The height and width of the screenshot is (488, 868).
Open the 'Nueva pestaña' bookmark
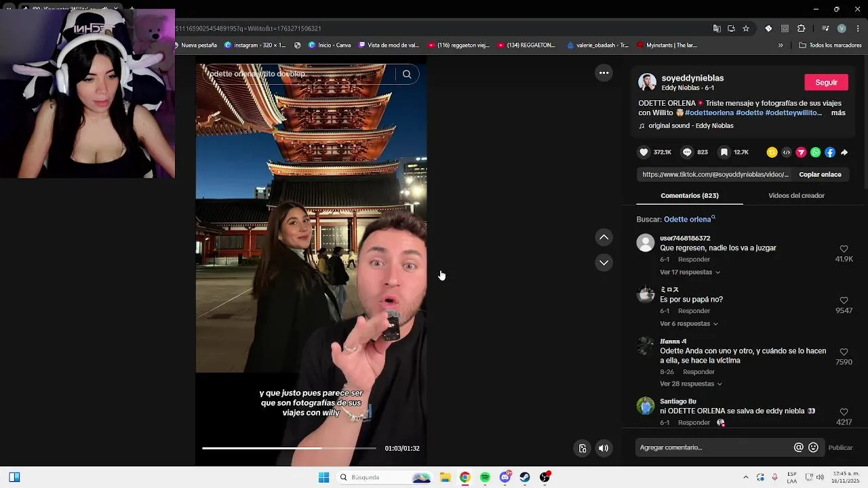(x=196, y=45)
